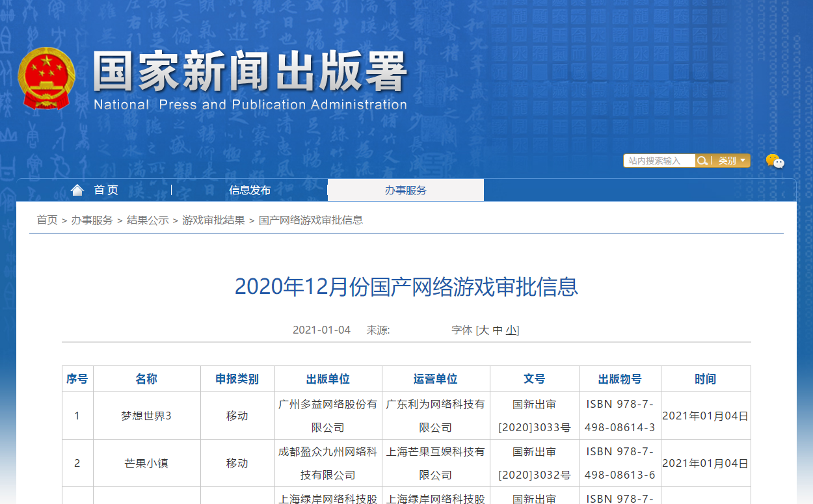Select the 办事服务 navigation tab
This screenshot has width=813, height=504.
pyautogui.click(x=405, y=191)
